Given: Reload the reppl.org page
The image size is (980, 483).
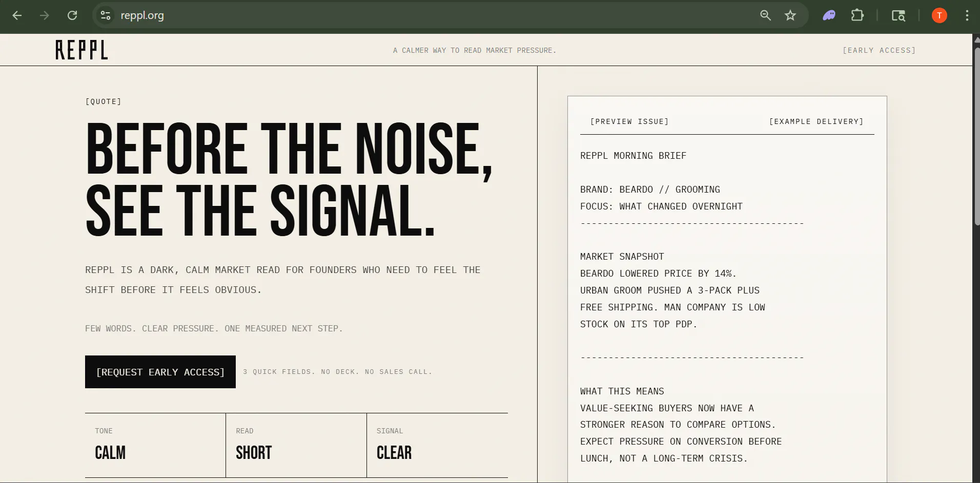Looking at the screenshot, I should click(x=72, y=15).
